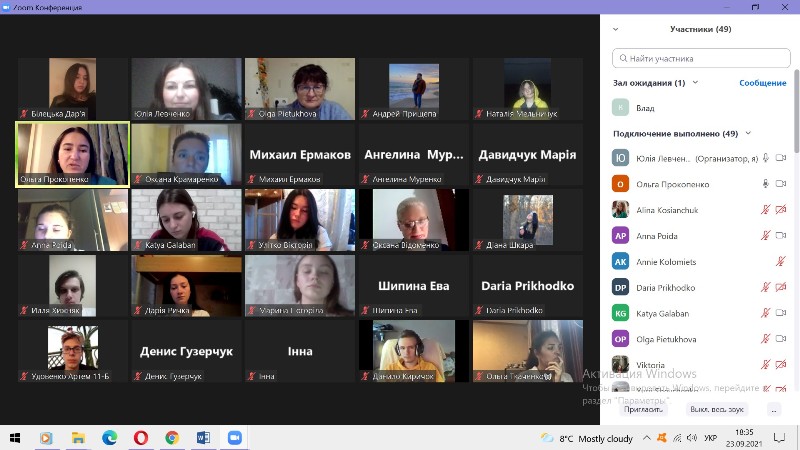800x450 pixels.
Task: Click the orange O avatar of Ольга Прокопенко
Action: (620, 184)
